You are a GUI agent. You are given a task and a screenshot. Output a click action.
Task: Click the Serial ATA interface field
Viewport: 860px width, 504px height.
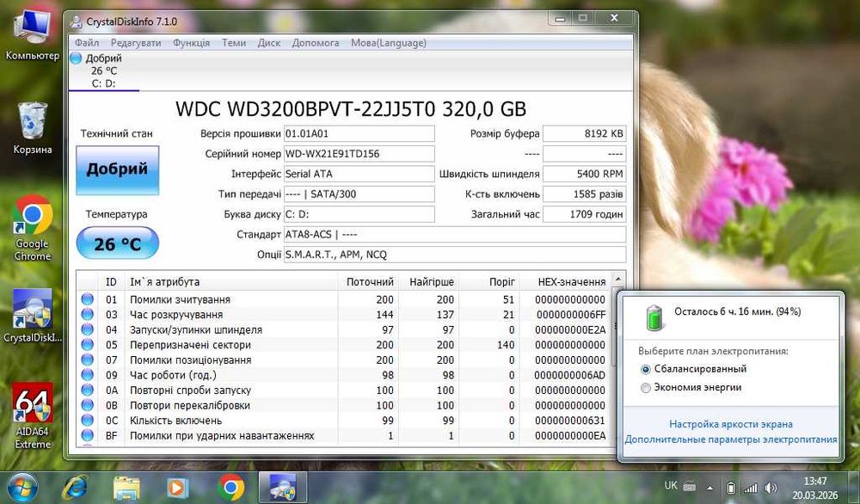pos(359,174)
